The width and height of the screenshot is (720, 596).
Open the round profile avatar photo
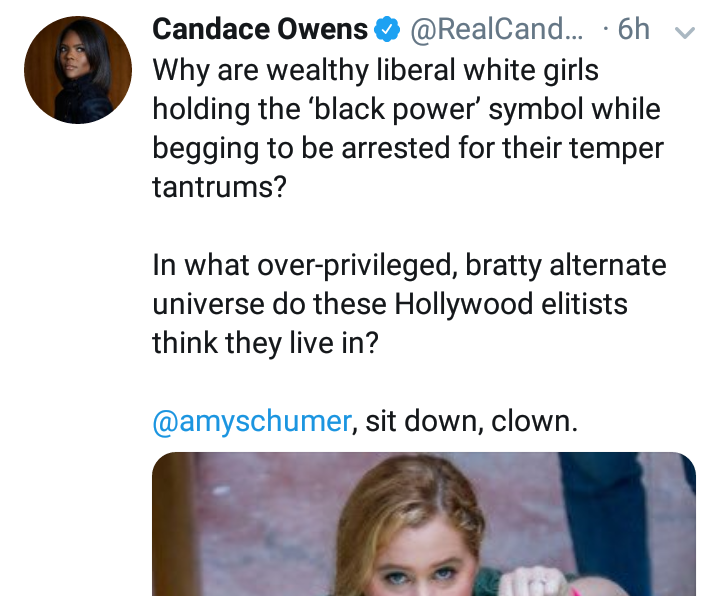(78, 70)
